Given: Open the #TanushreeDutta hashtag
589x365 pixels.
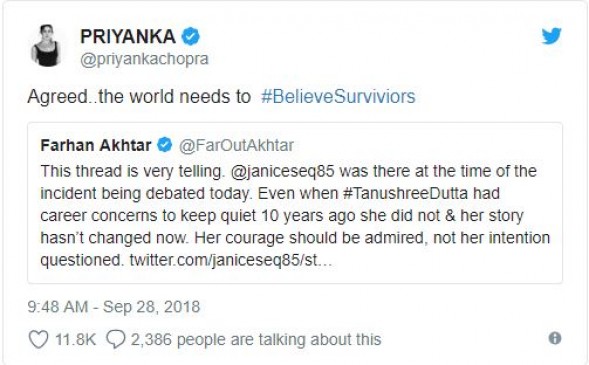Looking at the screenshot, I should (x=405, y=193).
